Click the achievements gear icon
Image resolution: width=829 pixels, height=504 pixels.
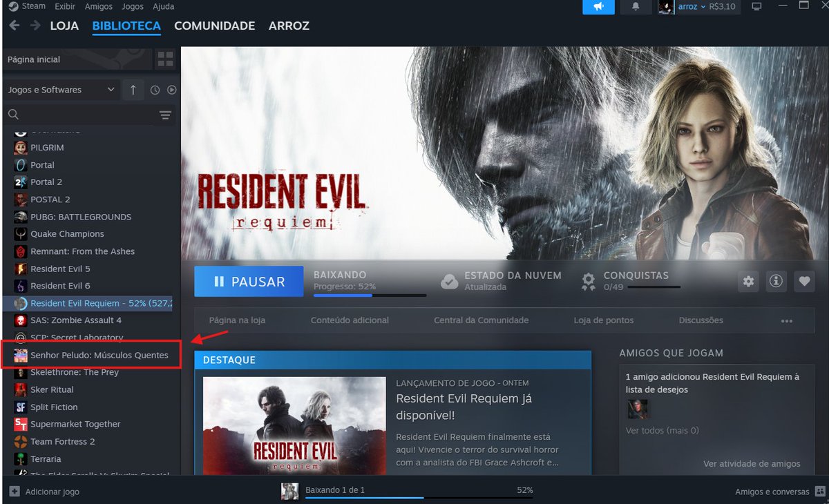point(588,281)
